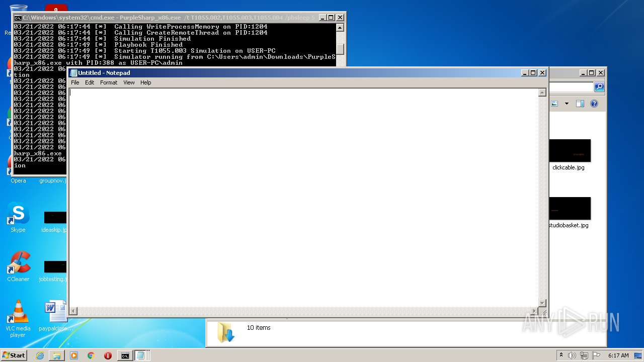Viewport: 644px width, 362px height.
Task: Select studiobasket.jpg thumbnail in Explorer
Action: [570, 209]
